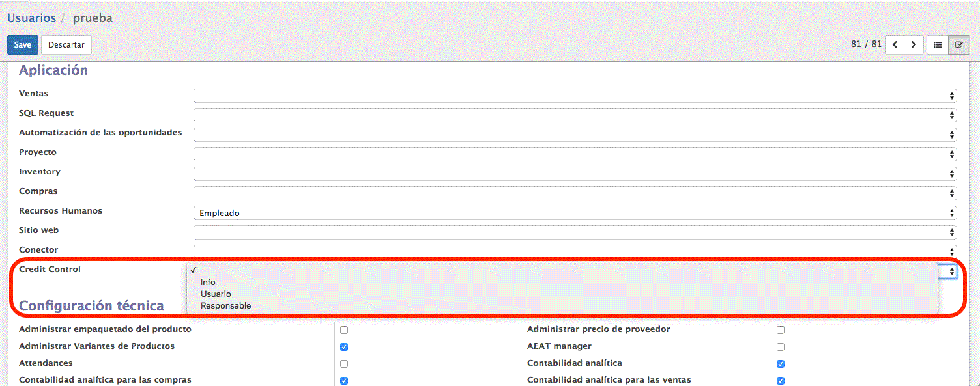Open the Ventas dropdown
This screenshot has height=386, width=980.
click(575, 96)
